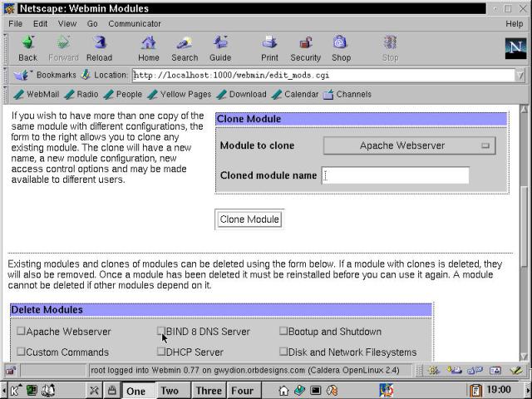This screenshot has height=399, width=532.
Task: Tick the BIND 8 DNS Server checkbox
Action: (x=161, y=331)
